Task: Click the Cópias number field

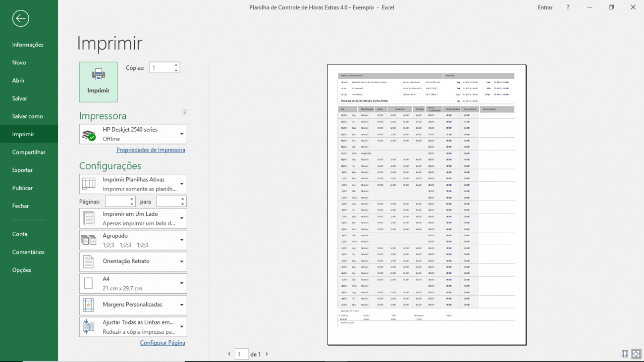Action: (161, 68)
